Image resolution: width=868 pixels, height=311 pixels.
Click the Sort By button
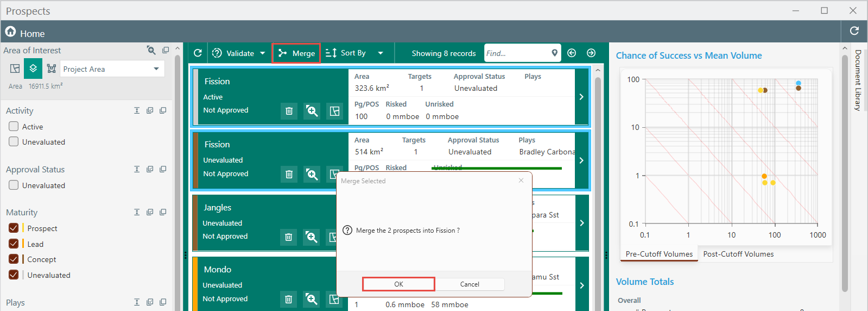click(x=346, y=53)
